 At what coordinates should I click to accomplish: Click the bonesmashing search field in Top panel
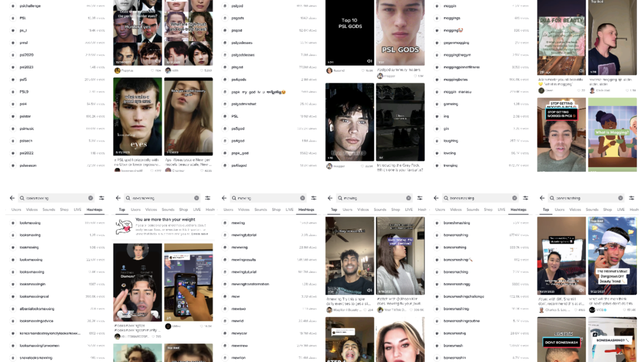(x=586, y=198)
